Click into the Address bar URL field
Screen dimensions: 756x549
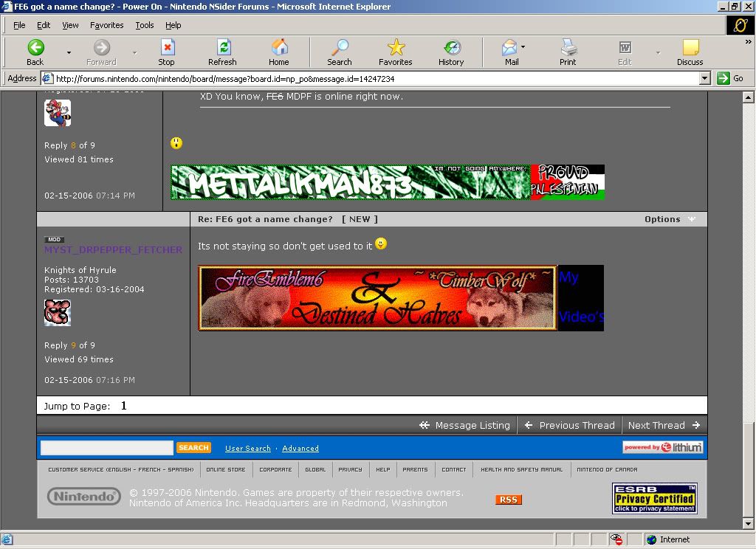click(x=376, y=78)
